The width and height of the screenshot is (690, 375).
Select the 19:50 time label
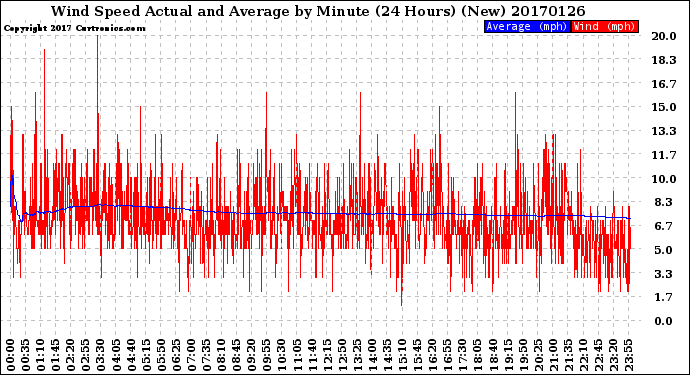tap(522, 355)
